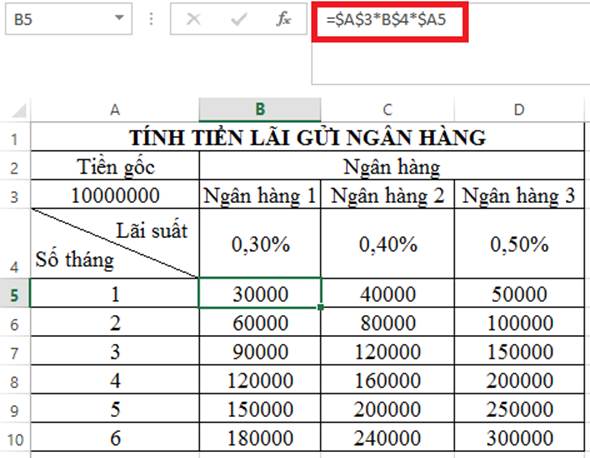Select column A header
590x458 pixels.
(x=115, y=110)
